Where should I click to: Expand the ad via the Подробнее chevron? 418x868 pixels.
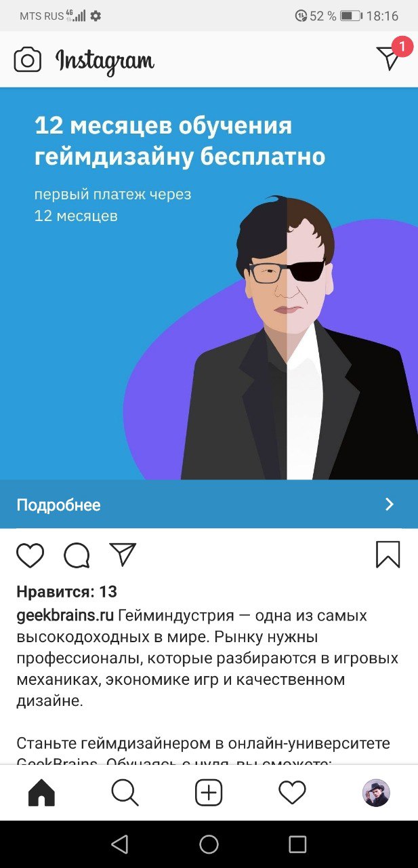[x=390, y=504]
